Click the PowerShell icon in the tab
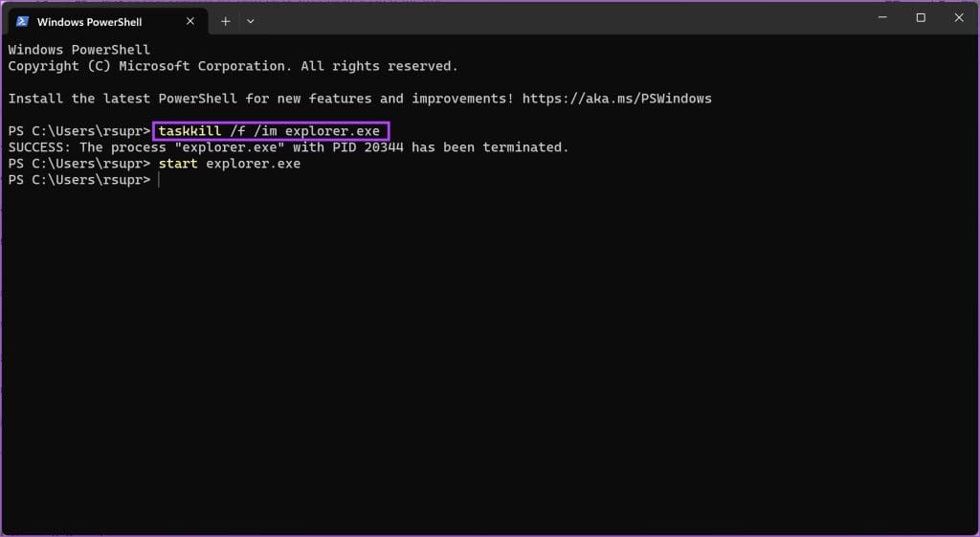The height and width of the screenshot is (537, 980). [22, 21]
